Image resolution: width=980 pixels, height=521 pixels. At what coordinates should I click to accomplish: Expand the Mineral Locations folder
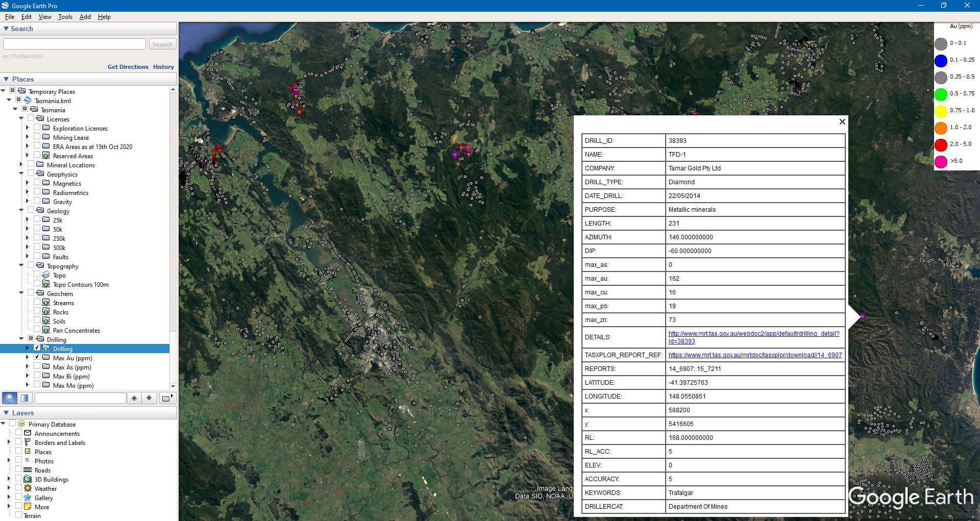click(21, 165)
